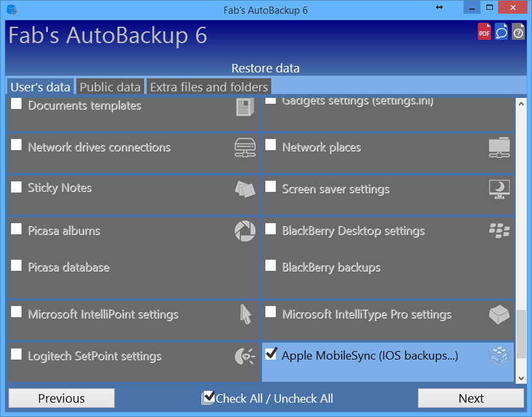Switch to User's data tab

(x=40, y=87)
